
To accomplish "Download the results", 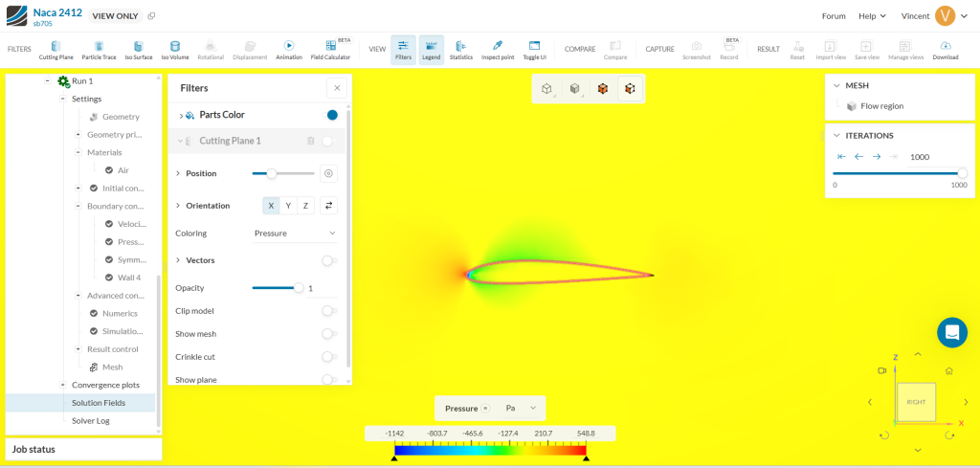I will point(945,50).
